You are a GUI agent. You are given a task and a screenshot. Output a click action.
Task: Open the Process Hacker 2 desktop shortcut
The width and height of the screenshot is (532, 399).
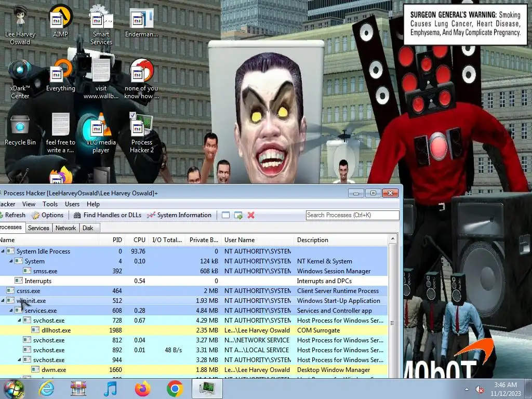[x=141, y=134]
